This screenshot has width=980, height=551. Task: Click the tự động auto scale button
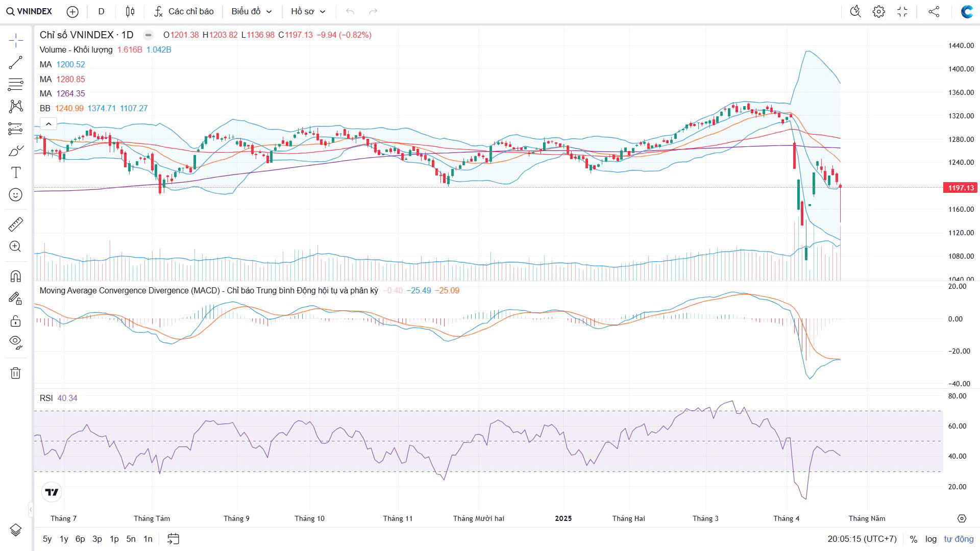959,539
